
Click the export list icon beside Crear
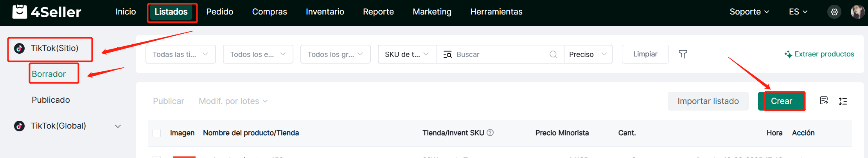click(x=824, y=101)
